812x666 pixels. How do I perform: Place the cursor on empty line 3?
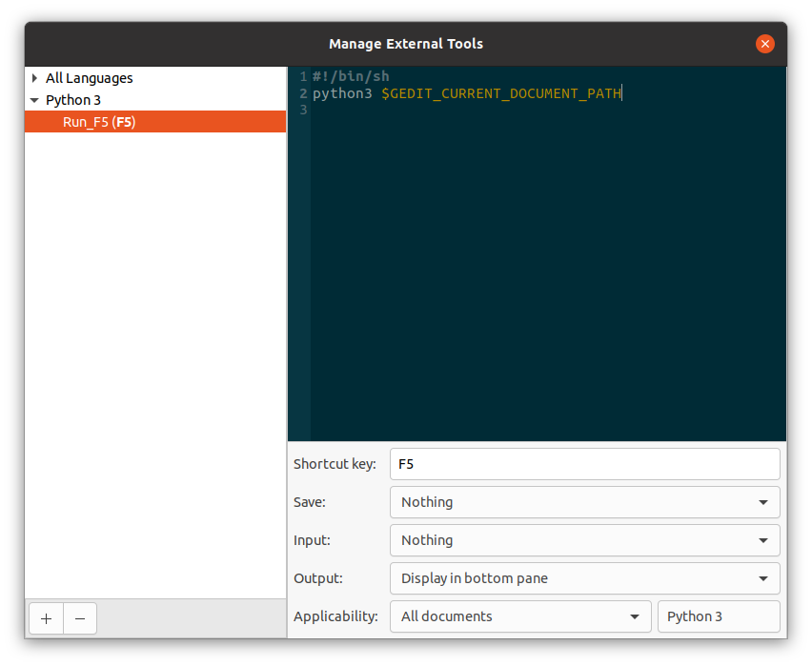(477, 111)
